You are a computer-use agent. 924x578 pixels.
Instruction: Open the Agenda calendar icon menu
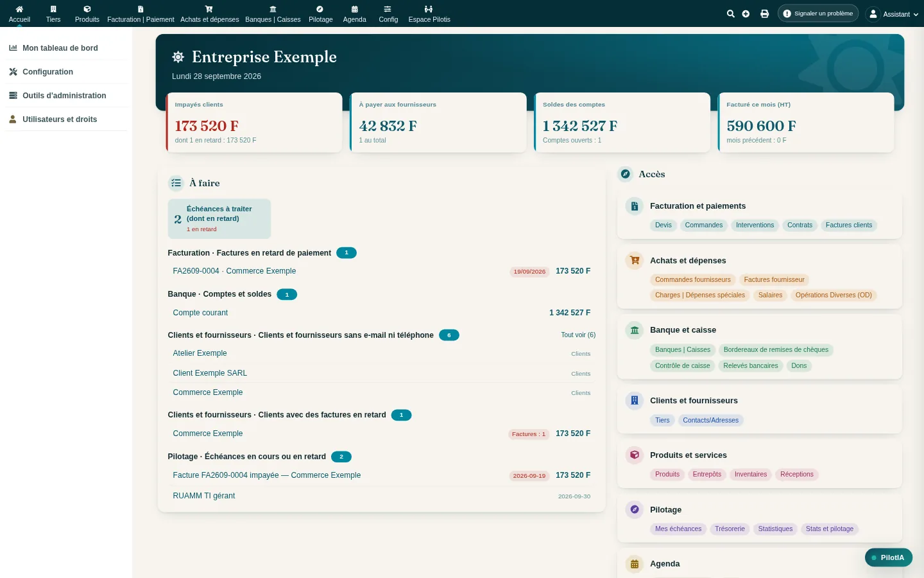[354, 9]
